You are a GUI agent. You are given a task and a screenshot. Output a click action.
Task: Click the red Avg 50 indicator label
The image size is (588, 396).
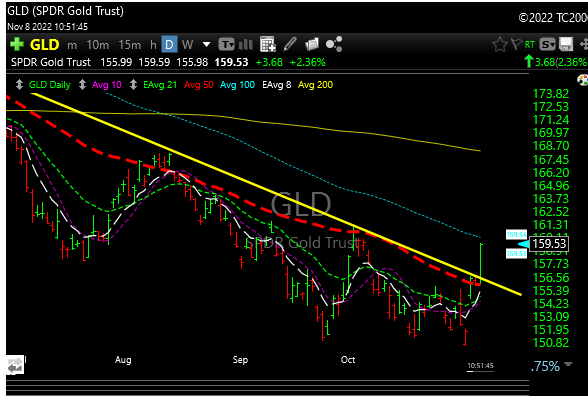198,85
